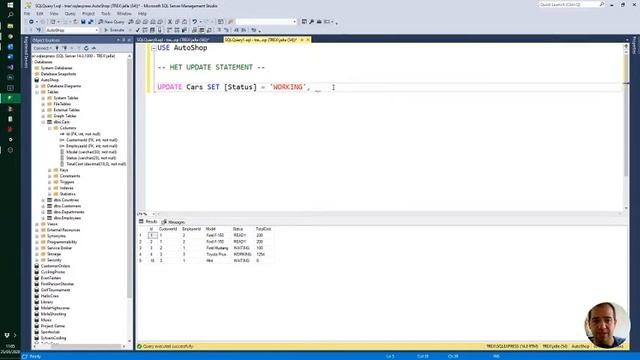Select the CustomerOrders database
Screen dimensions: 640x360
56,266
